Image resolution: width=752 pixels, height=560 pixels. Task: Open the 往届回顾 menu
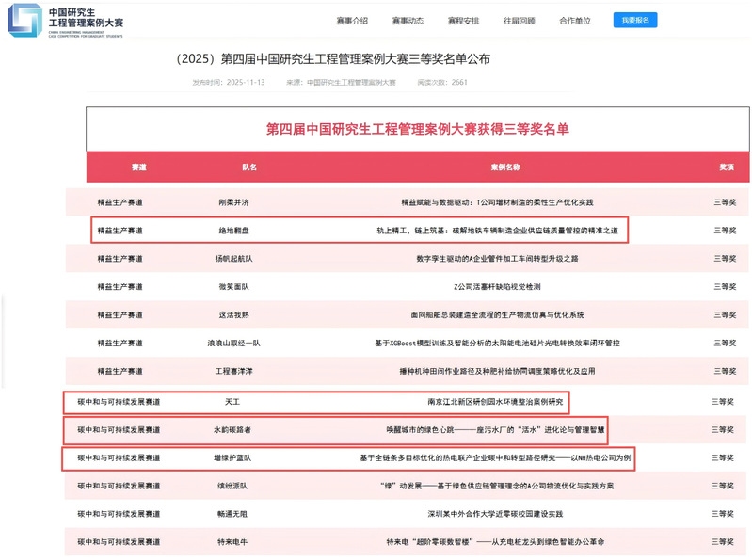(x=519, y=21)
